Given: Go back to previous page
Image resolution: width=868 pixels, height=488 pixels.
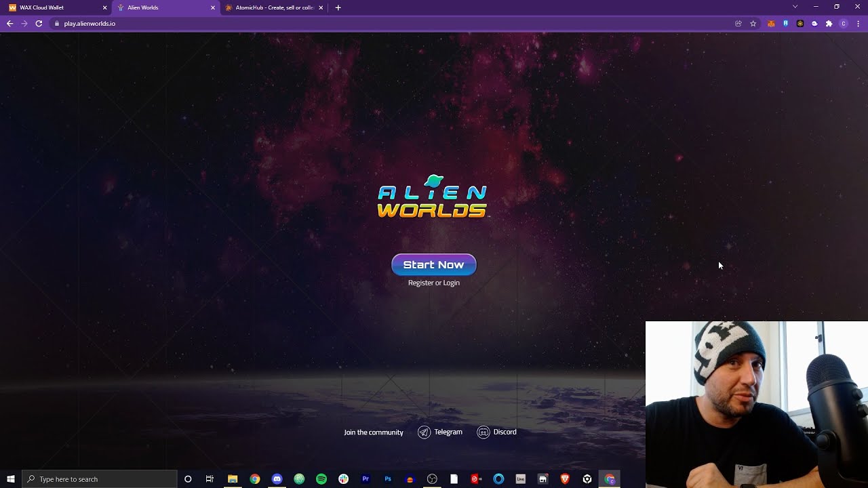Looking at the screenshot, I should coord(9,23).
